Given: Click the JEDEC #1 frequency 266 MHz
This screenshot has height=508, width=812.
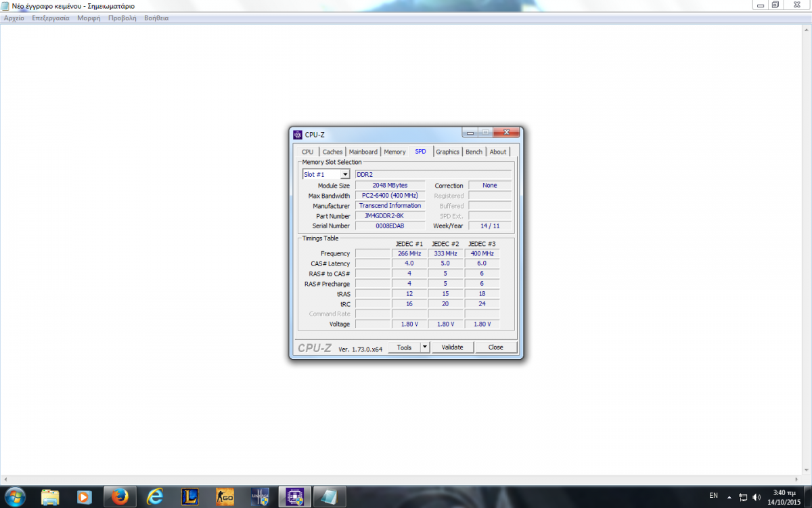Looking at the screenshot, I should [409, 253].
